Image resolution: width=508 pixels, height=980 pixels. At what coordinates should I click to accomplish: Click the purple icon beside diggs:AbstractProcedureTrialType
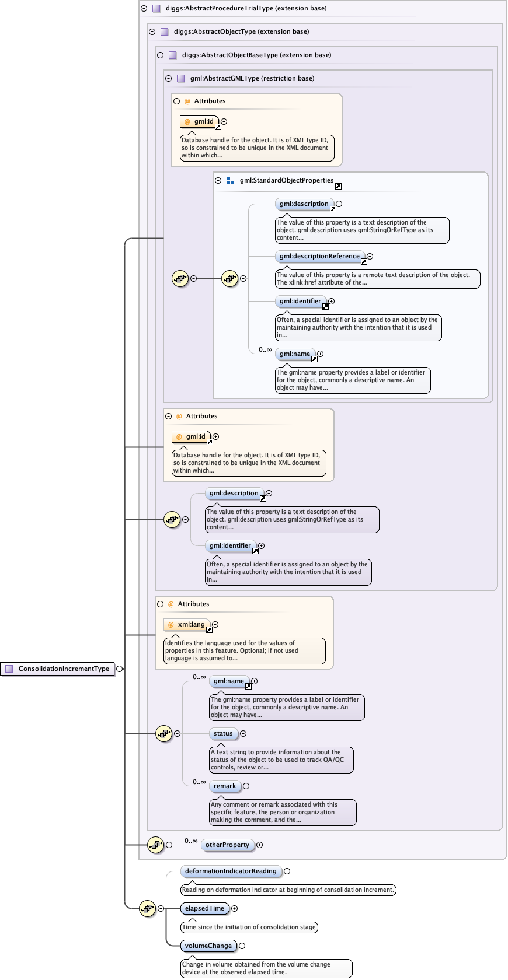click(x=156, y=9)
